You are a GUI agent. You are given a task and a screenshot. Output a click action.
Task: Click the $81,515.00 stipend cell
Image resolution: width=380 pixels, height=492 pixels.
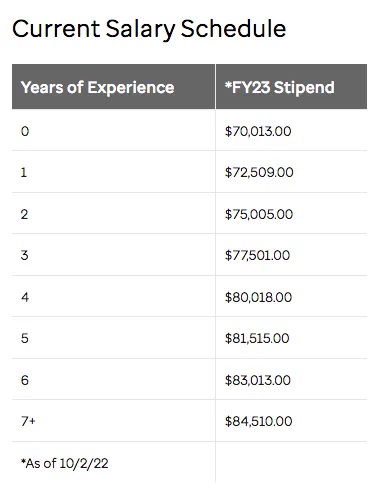tap(291, 338)
